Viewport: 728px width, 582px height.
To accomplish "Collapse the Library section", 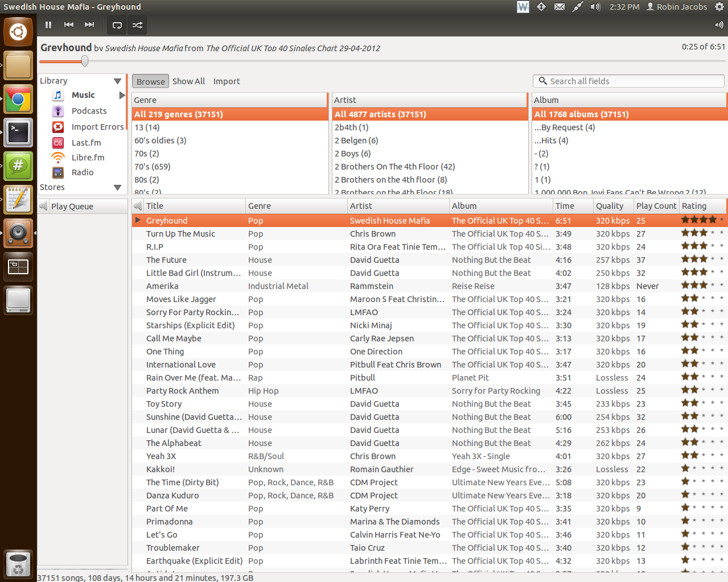I will coord(117,81).
